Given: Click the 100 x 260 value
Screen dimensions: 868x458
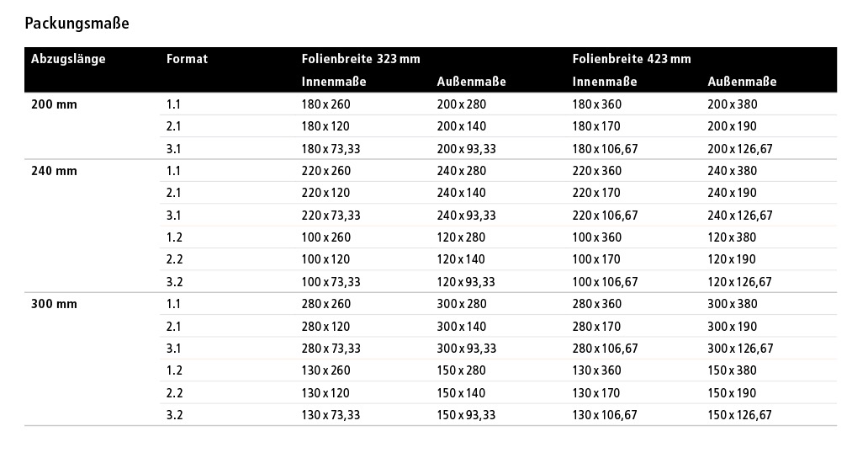Looking at the screenshot, I should (326, 237).
